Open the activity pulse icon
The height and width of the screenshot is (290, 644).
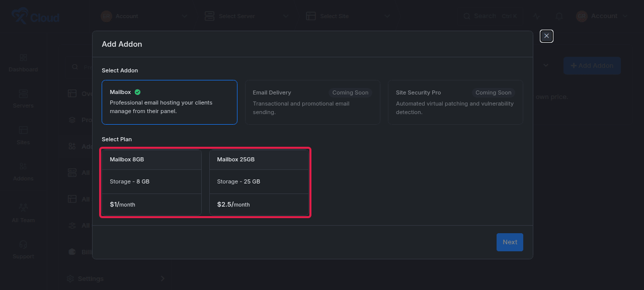coord(536,16)
